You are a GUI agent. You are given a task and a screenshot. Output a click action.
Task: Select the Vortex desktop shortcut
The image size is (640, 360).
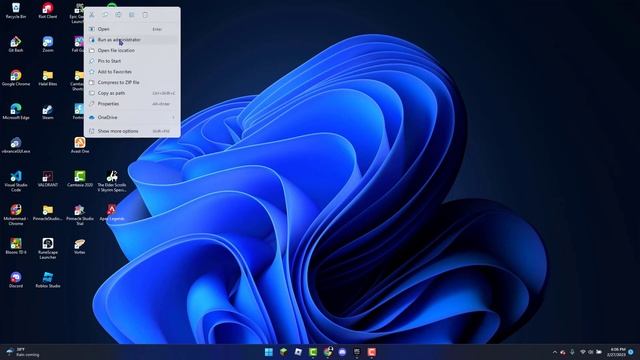[80, 246]
